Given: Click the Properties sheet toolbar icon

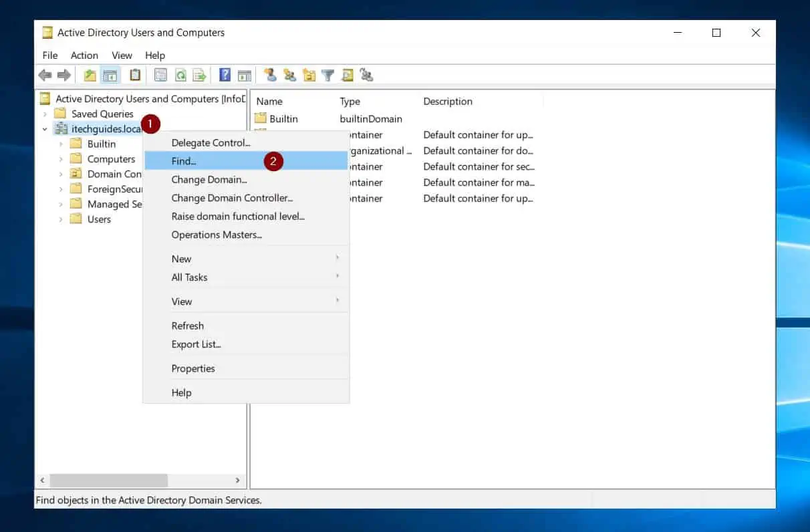Looking at the screenshot, I should [x=161, y=76].
